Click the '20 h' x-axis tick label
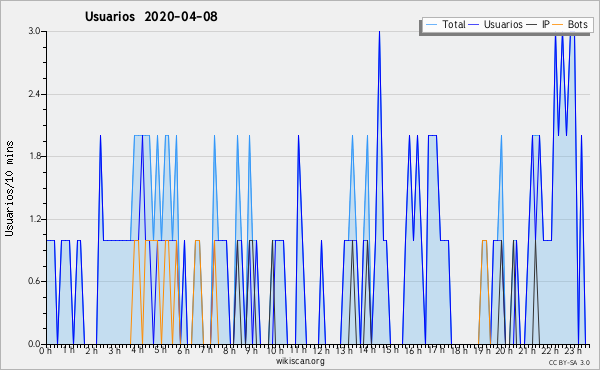 pyautogui.click(x=504, y=350)
